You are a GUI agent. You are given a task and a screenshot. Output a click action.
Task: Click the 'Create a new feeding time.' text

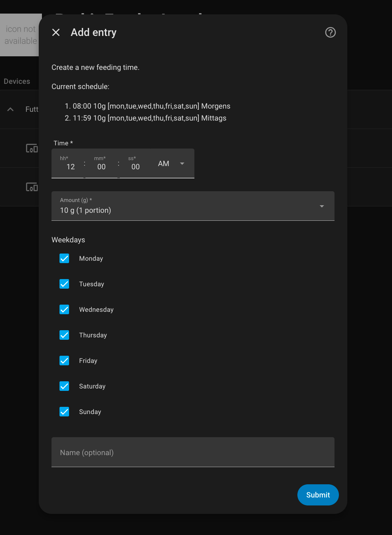(x=95, y=67)
